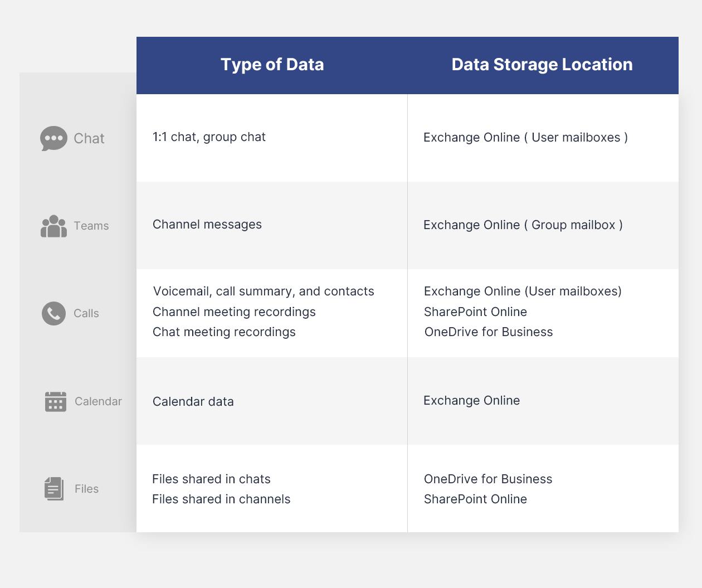Click 'Files shared in channels' text
The height and width of the screenshot is (588, 702).
click(x=221, y=499)
